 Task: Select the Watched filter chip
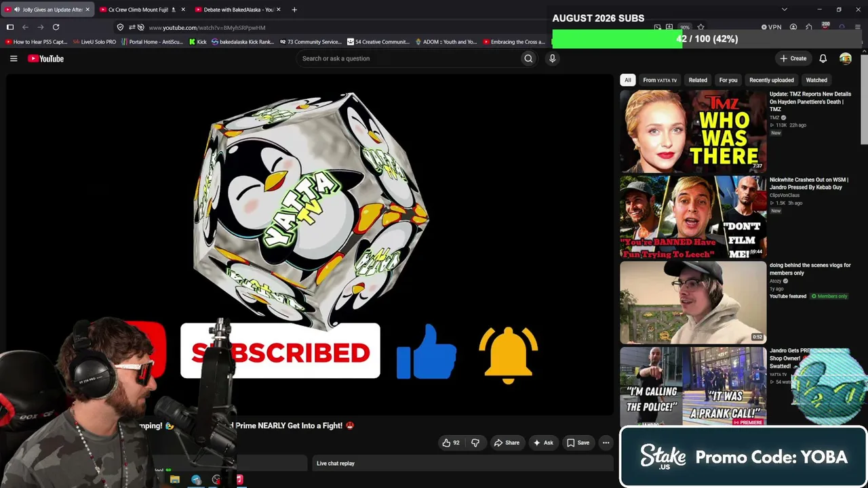click(x=816, y=80)
